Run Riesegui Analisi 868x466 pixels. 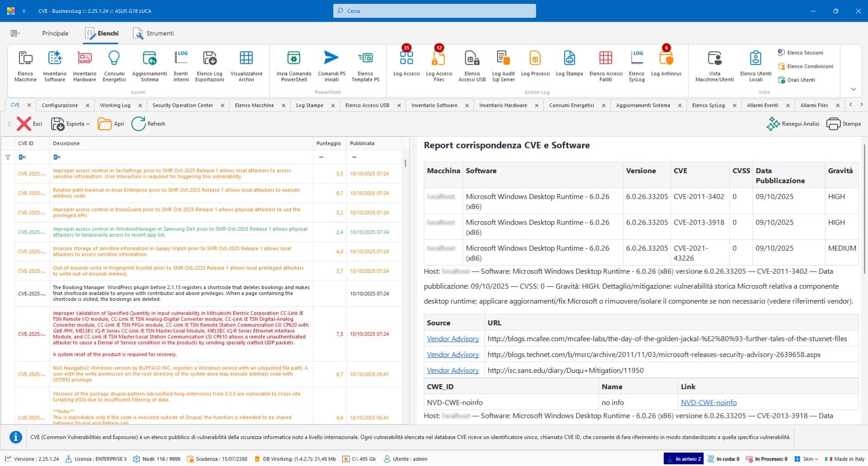pos(793,124)
